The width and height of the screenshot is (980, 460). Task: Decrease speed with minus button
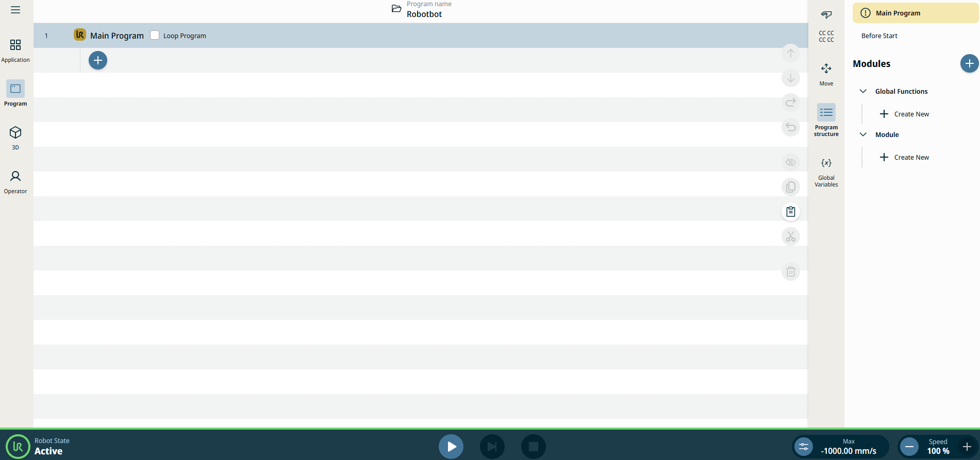click(x=909, y=447)
